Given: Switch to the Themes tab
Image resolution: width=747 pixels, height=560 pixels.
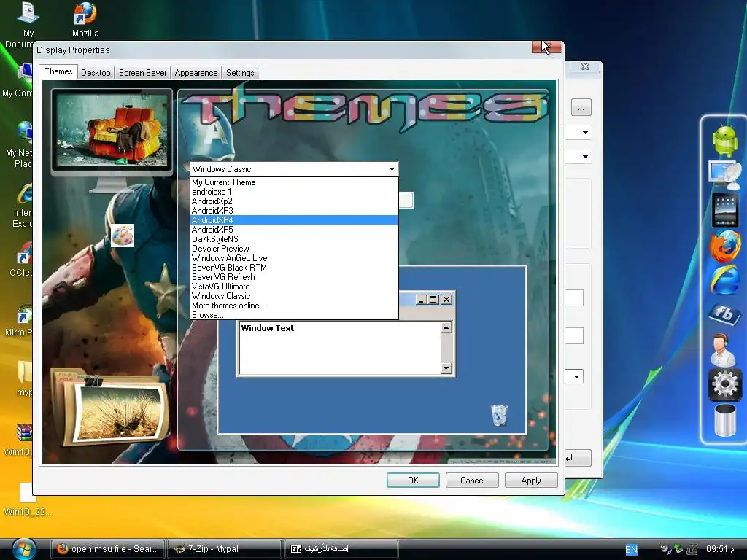Looking at the screenshot, I should coord(58,71).
